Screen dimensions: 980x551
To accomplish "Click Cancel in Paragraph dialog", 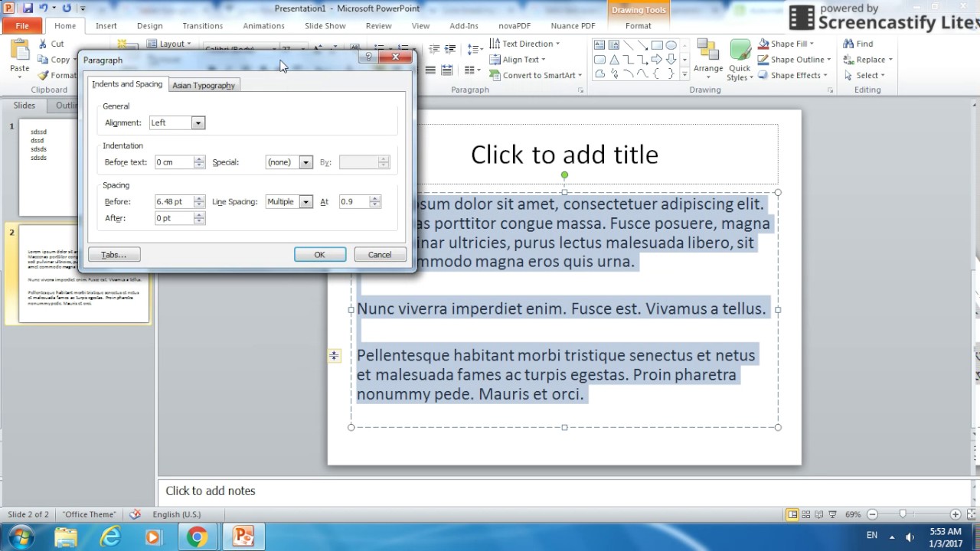I will (x=380, y=255).
